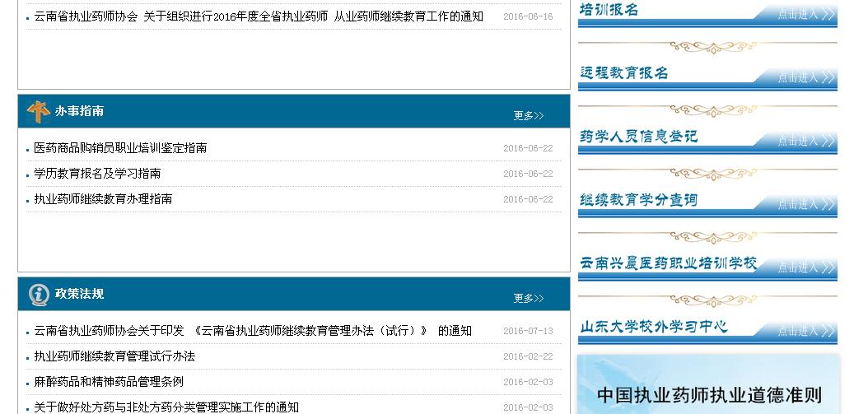Click 点击进入 arrow on 继续教育学分查询 banner
Screen dimensions: 868x414
806,205
